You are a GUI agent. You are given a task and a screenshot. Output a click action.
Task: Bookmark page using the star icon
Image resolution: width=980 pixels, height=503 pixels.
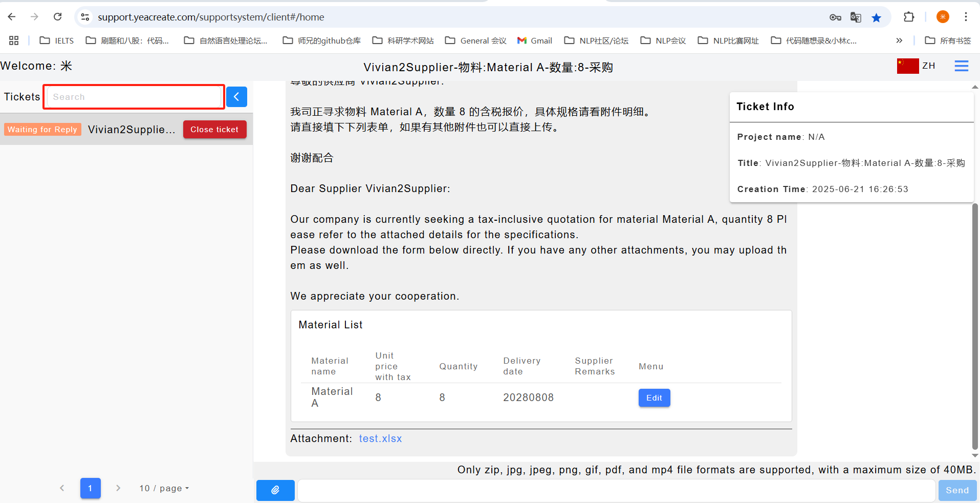click(876, 17)
